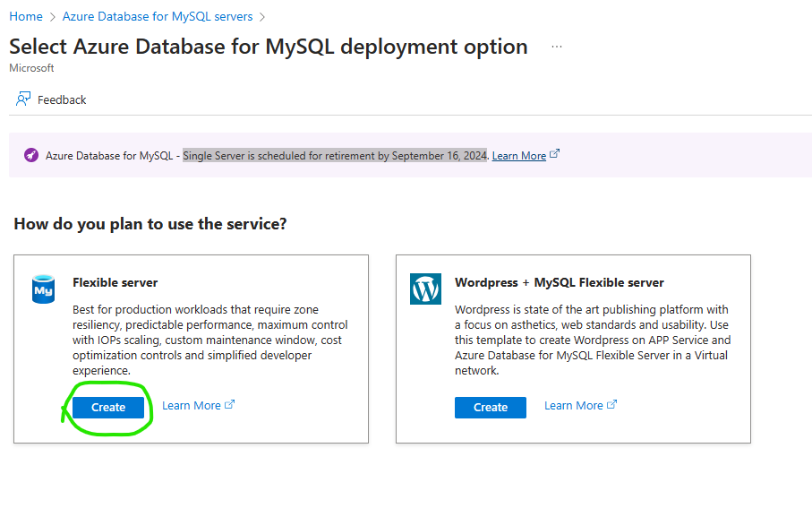
Task: Click external link icon next to Wordpress Learn More
Action: 611,404
